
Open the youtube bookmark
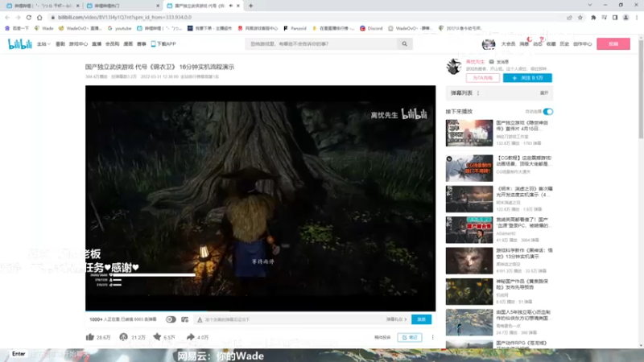pyautogui.click(x=119, y=28)
